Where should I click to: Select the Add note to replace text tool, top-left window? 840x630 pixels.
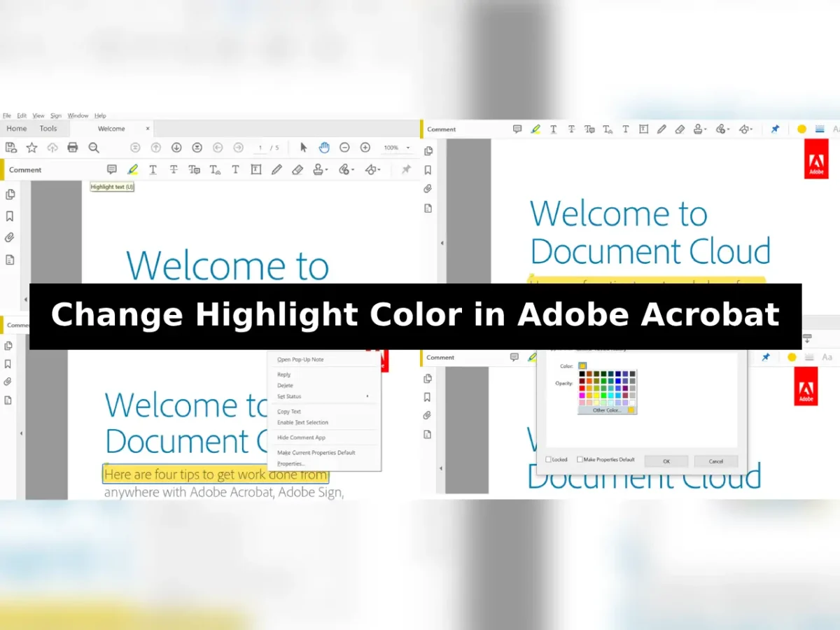(195, 169)
